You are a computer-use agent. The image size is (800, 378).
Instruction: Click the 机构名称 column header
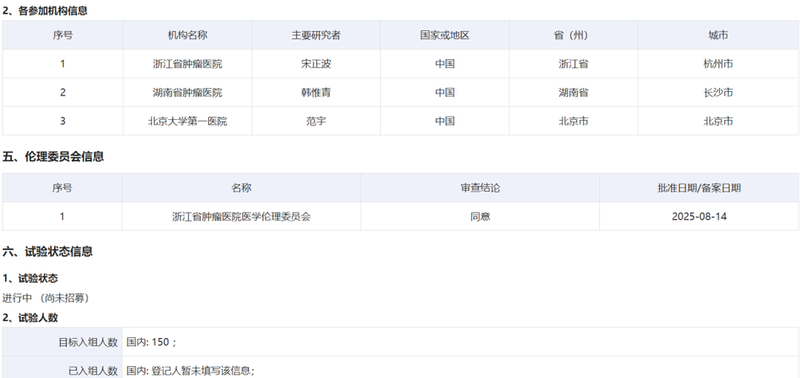point(188,35)
